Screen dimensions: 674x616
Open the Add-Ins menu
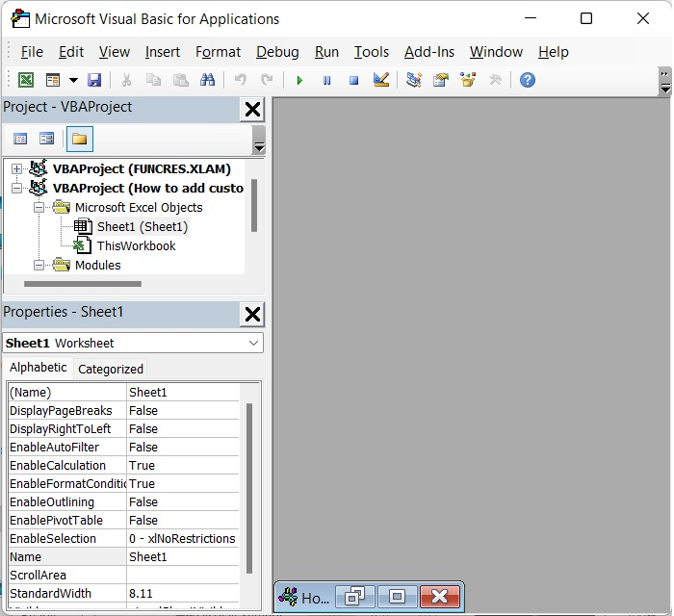pyautogui.click(x=429, y=52)
